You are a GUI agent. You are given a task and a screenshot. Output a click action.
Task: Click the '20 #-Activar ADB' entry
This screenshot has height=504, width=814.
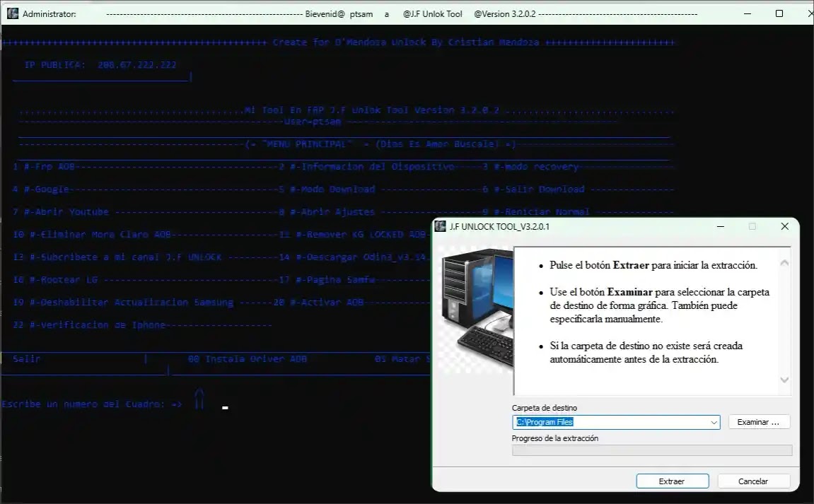(318, 302)
